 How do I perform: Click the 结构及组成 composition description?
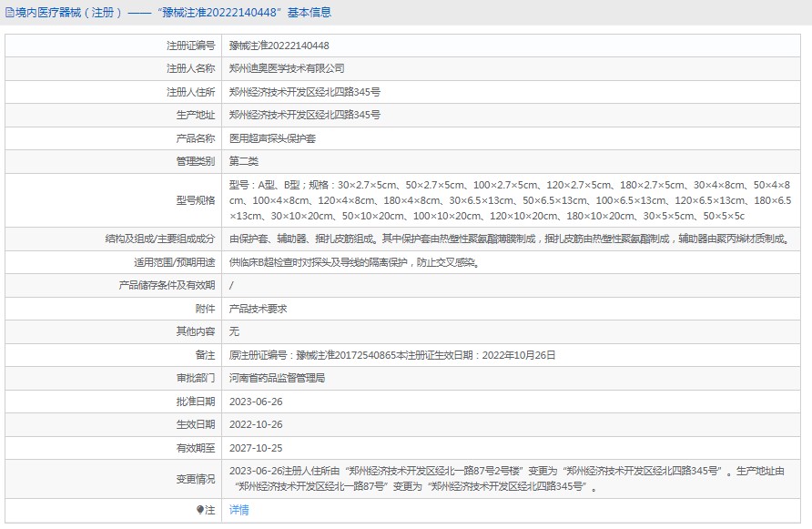(510, 239)
